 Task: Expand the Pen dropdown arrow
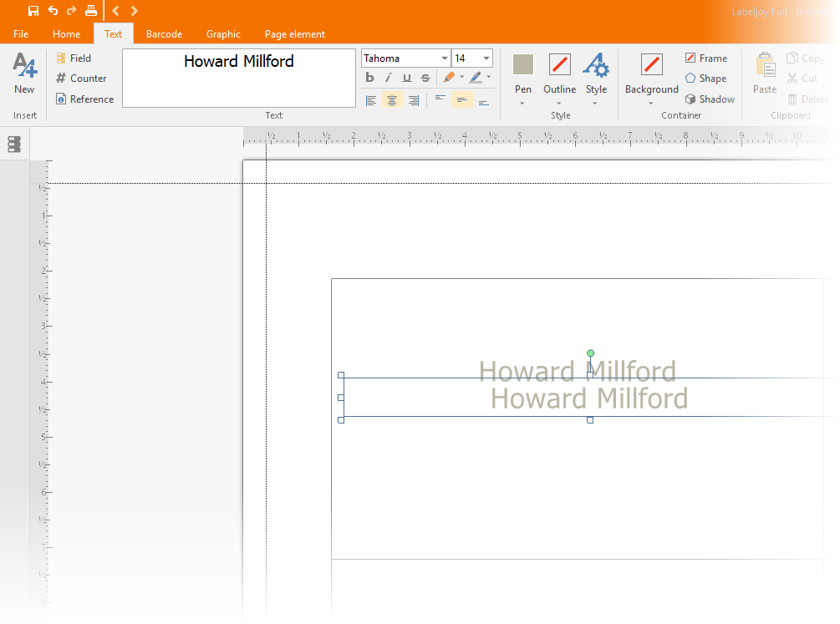tap(522, 104)
